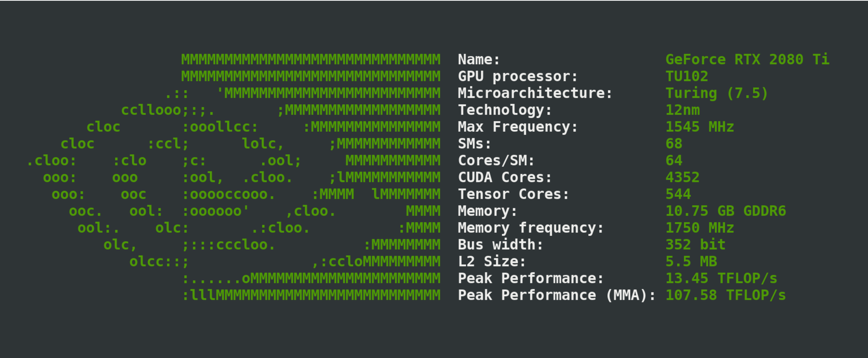This screenshot has height=358, width=868.
Task: Click the 'L2 Size:' label
Action: click(492, 262)
